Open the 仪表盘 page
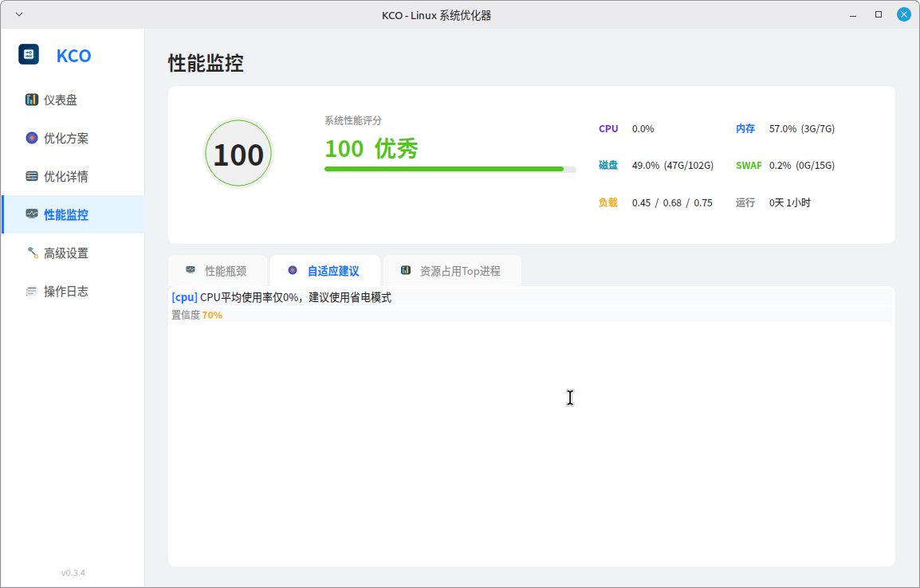 click(73, 100)
